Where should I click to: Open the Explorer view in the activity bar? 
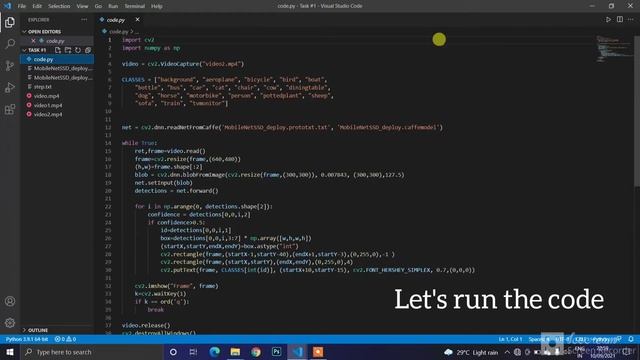click(x=10, y=22)
